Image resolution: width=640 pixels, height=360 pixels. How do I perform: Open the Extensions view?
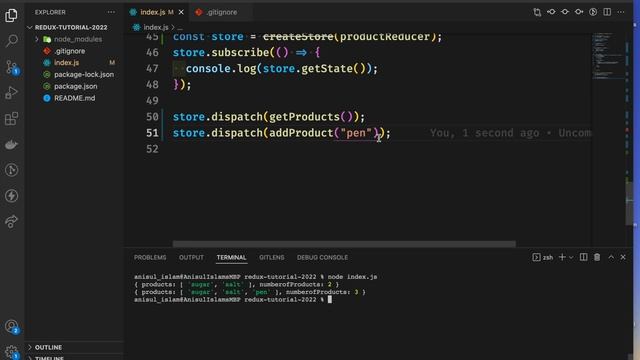pos(11,119)
